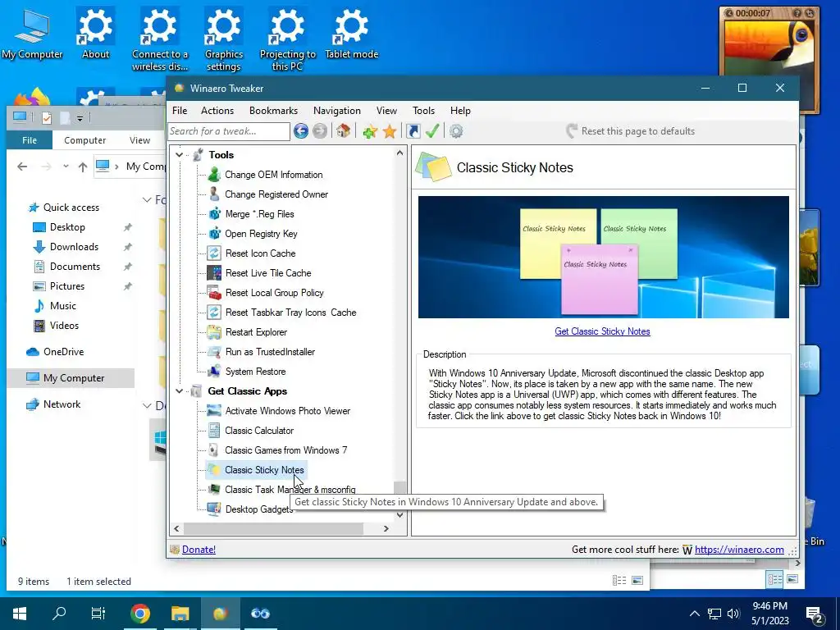
Task: Click the System Restore icon in tree
Action: pos(214,372)
